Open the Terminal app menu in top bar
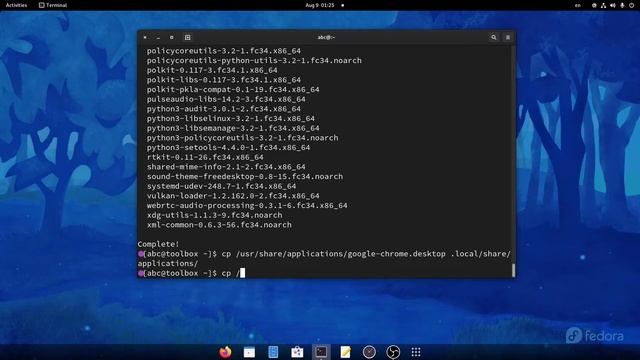Image resolution: width=640 pixels, height=360 pixels. [53, 5]
